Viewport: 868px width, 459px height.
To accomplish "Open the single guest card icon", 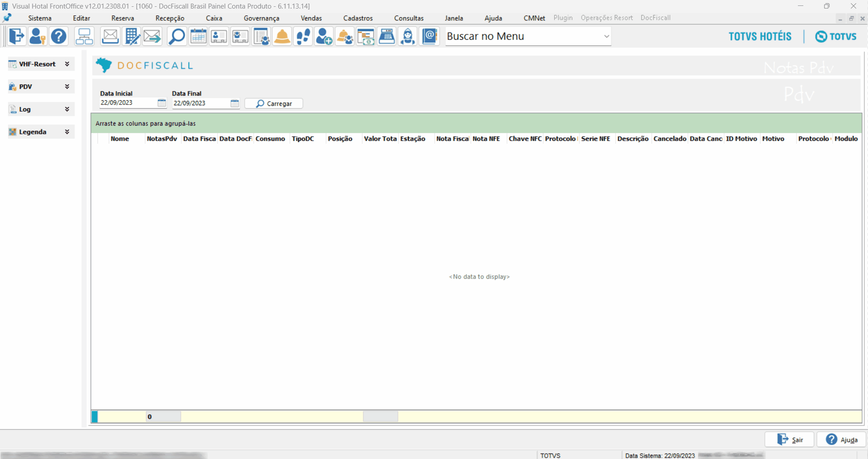I will [x=219, y=36].
